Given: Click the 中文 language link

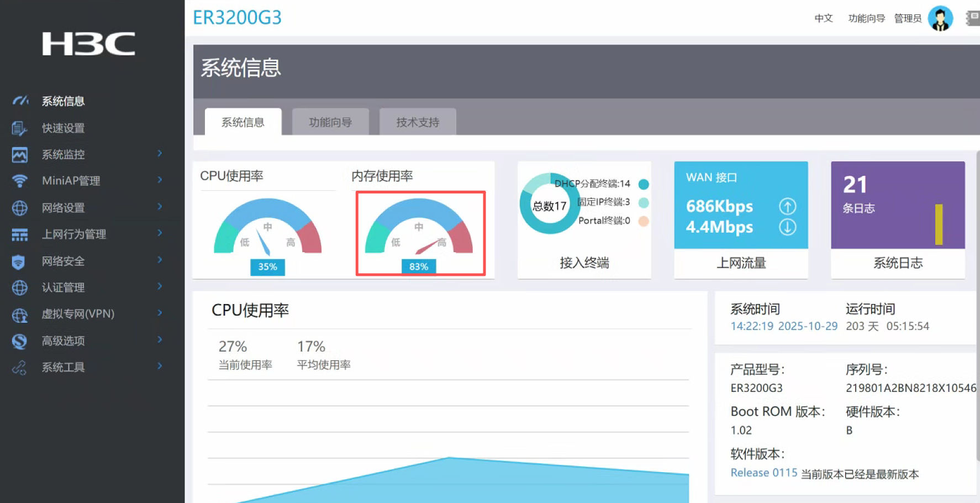Looking at the screenshot, I should [823, 18].
